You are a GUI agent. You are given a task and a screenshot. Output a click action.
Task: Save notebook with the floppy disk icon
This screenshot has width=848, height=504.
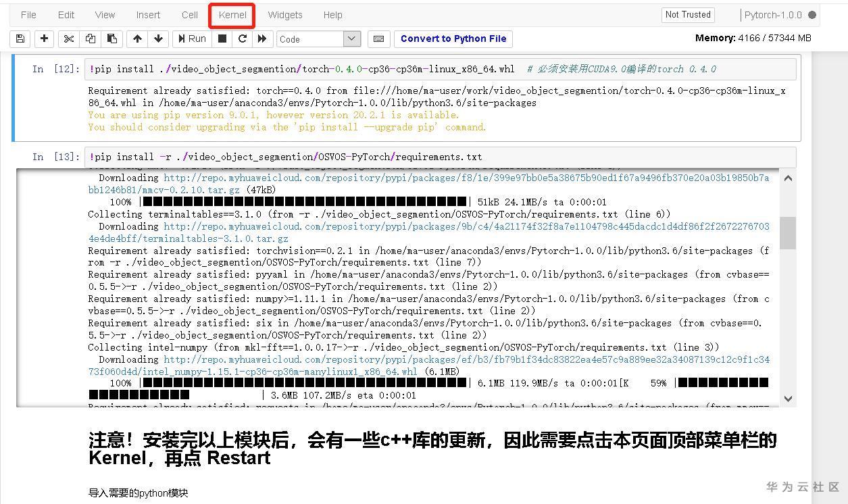20,39
